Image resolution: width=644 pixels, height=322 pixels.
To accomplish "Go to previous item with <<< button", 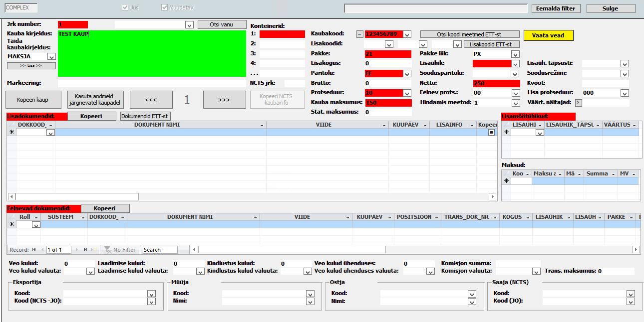I will tap(151, 100).
